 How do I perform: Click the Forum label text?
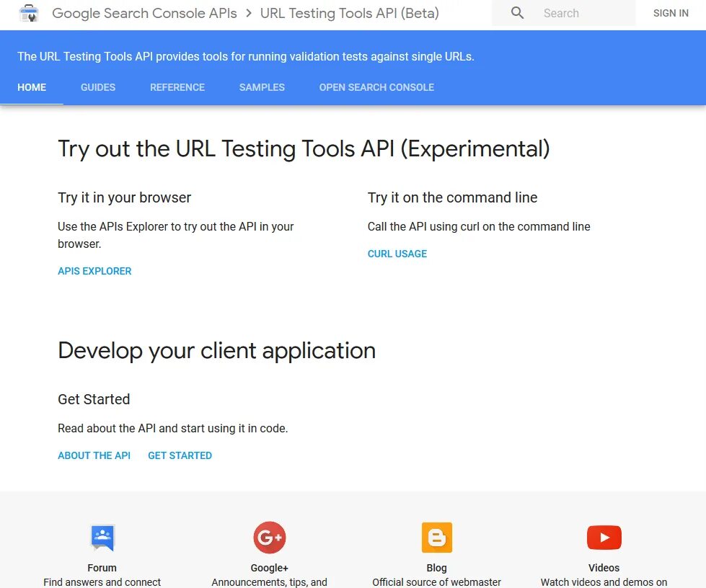click(x=102, y=568)
